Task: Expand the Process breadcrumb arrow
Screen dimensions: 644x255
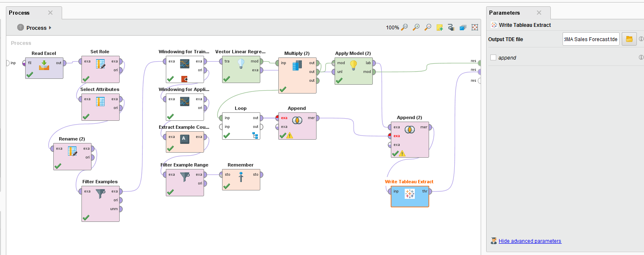Action: click(50, 28)
